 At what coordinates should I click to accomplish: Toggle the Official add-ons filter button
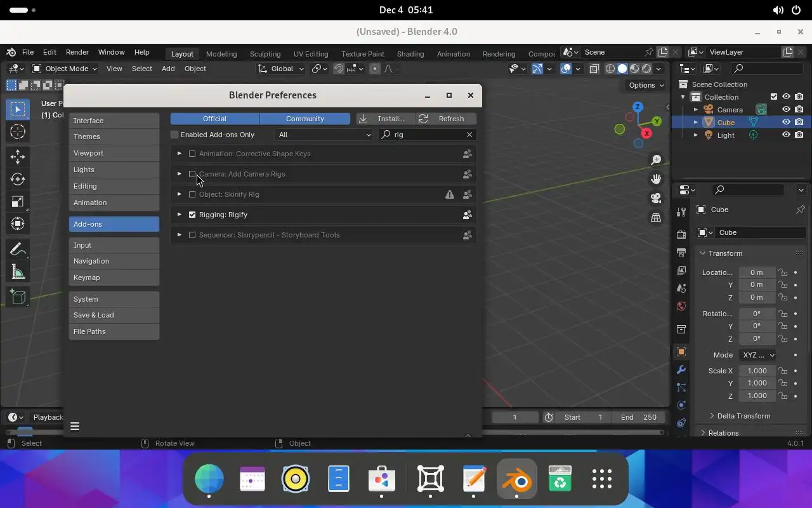214,119
